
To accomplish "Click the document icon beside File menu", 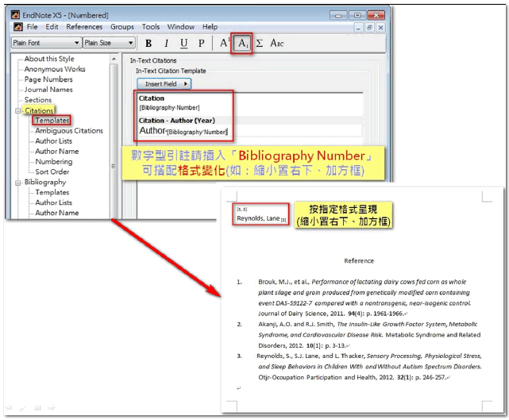I will click(18, 27).
